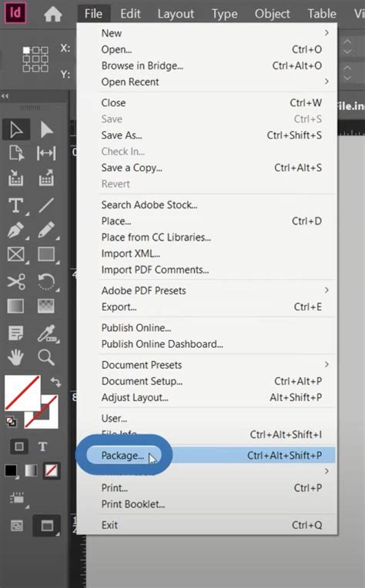Click the Home icon

click(53, 15)
